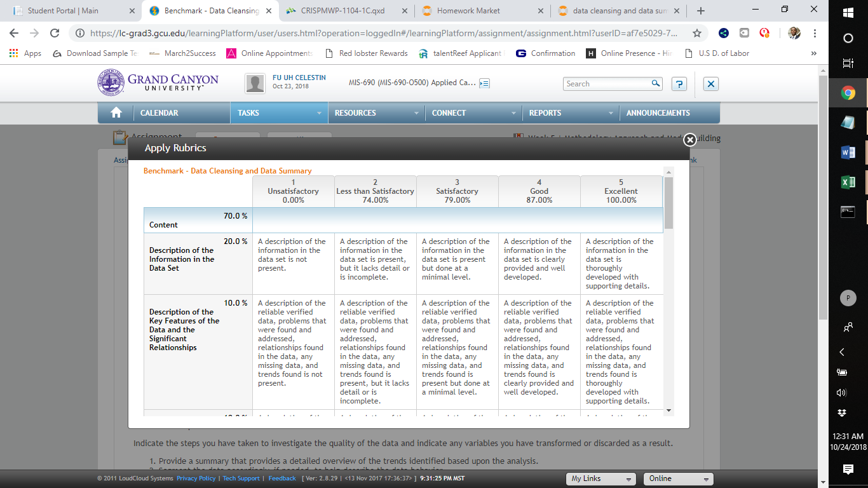The width and height of the screenshot is (868, 488).
Task: Click the Feedback link in the footer
Action: tap(282, 478)
